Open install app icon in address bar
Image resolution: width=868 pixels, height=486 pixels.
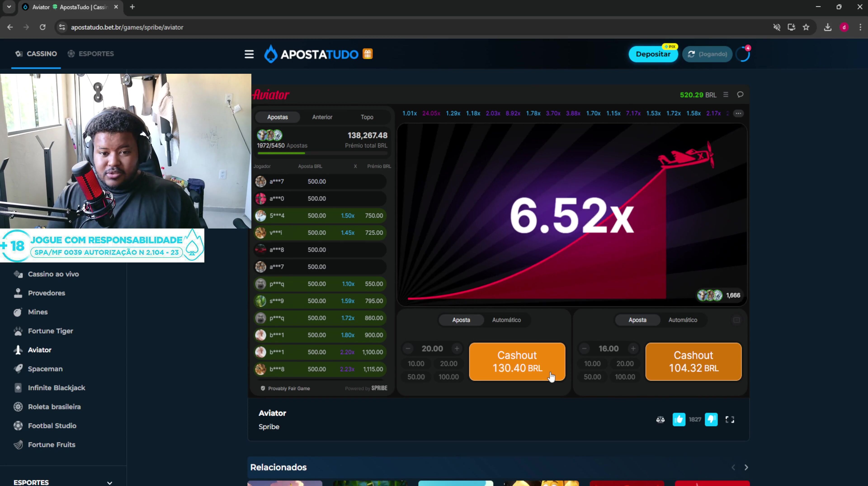(791, 27)
